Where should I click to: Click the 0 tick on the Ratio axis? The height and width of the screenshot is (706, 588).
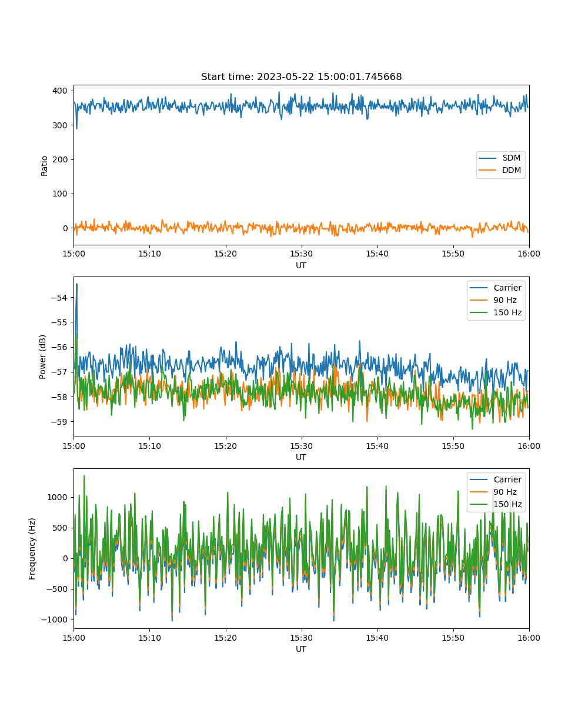point(66,228)
